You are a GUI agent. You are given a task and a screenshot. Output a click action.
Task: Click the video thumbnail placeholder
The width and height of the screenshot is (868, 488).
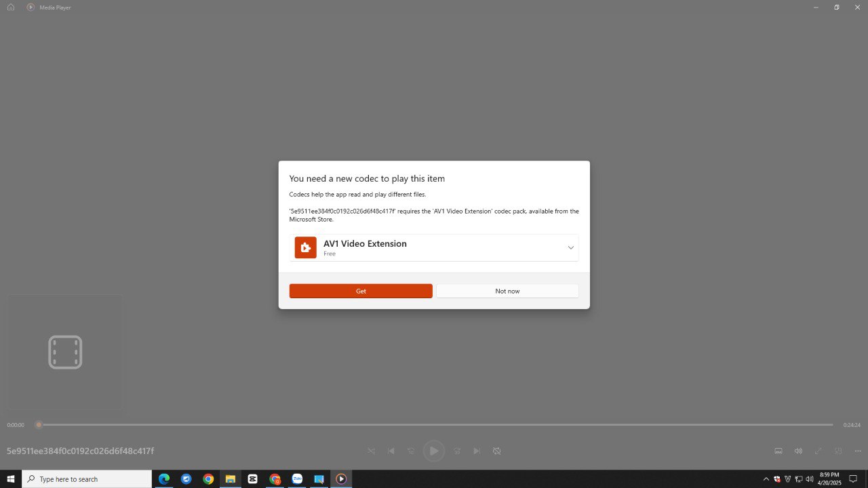(x=65, y=352)
